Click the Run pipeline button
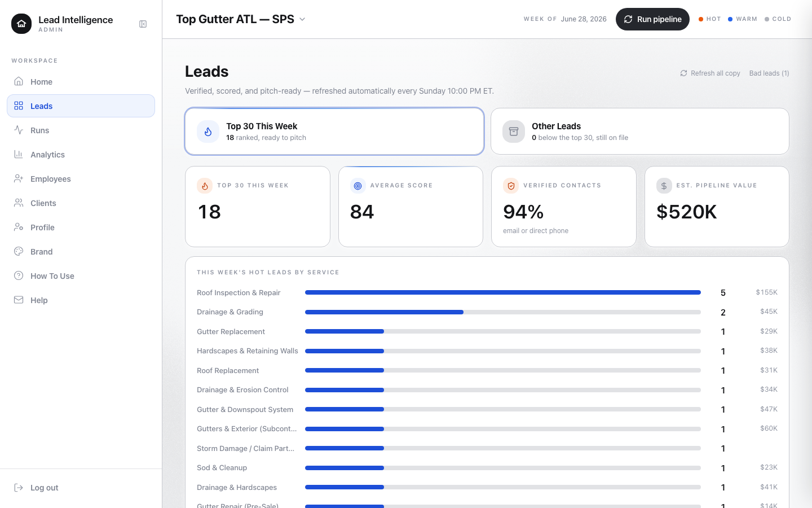Image resolution: width=812 pixels, height=508 pixels. [x=652, y=19]
